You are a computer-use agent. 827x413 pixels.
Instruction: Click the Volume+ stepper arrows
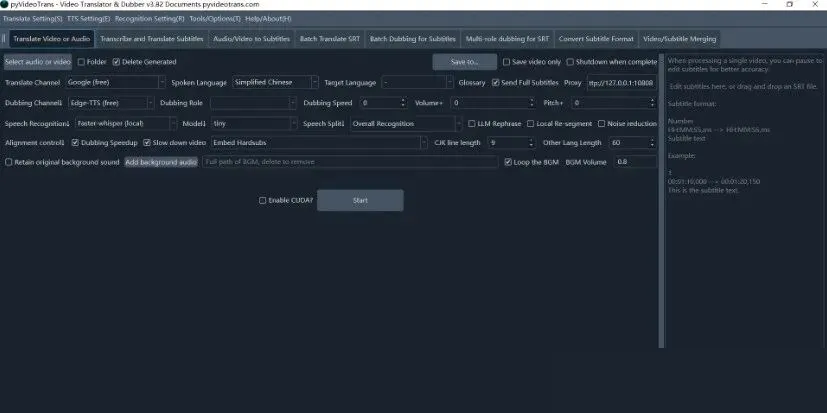[x=533, y=103]
